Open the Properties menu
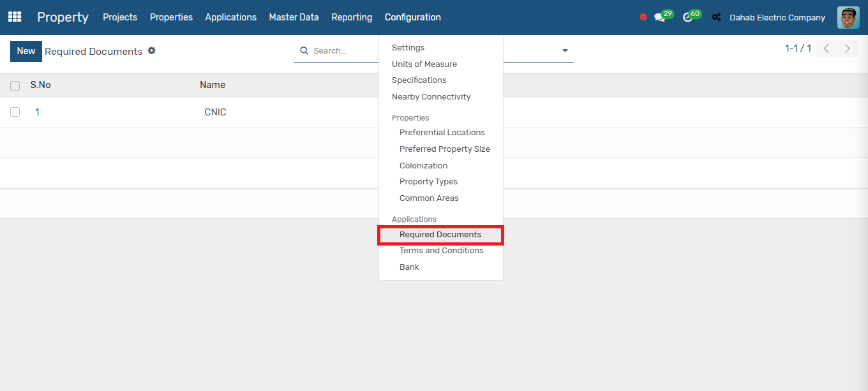The height and width of the screenshot is (391, 868). (x=171, y=17)
